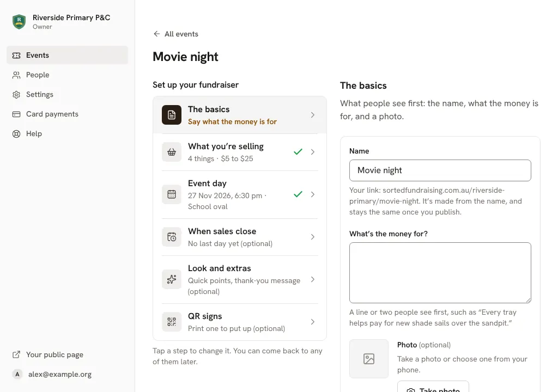Image resolution: width=558 pixels, height=392 pixels.
Task: Click the calendar icon for Event day
Action: (172, 194)
